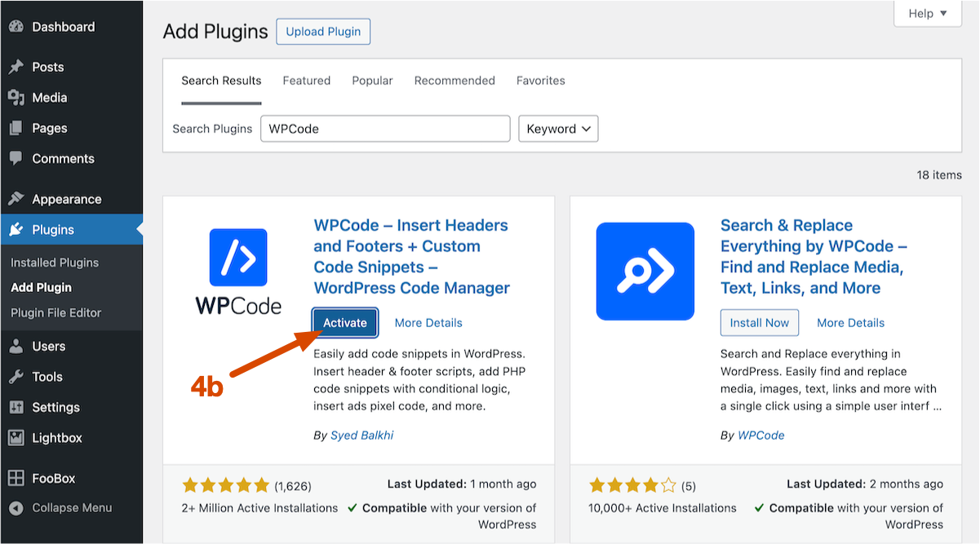Click "Last Updated: 1 month ago" text

click(x=462, y=484)
